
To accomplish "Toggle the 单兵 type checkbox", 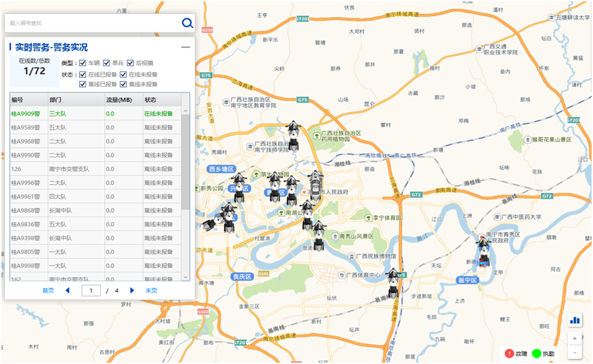I will tap(106, 63).
